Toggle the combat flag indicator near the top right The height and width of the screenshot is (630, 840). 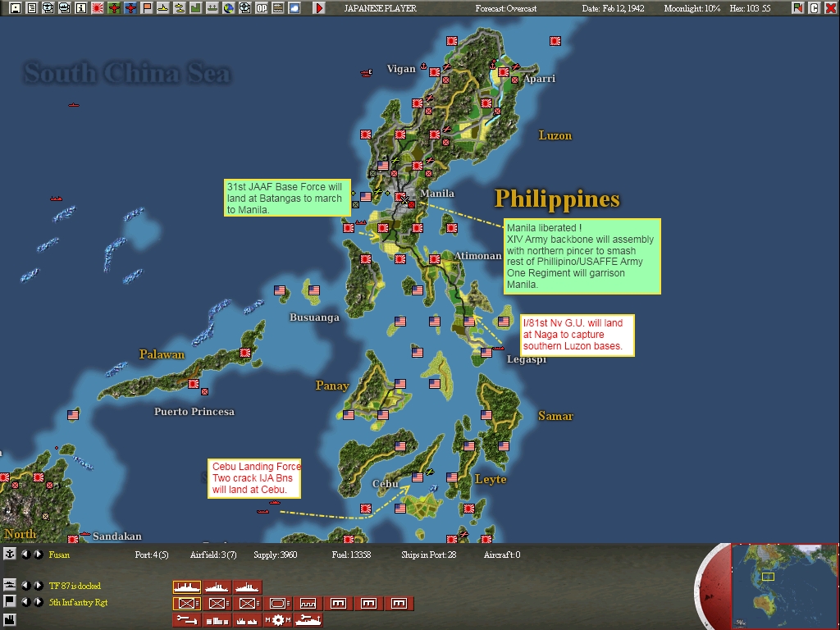pos(798,8)
